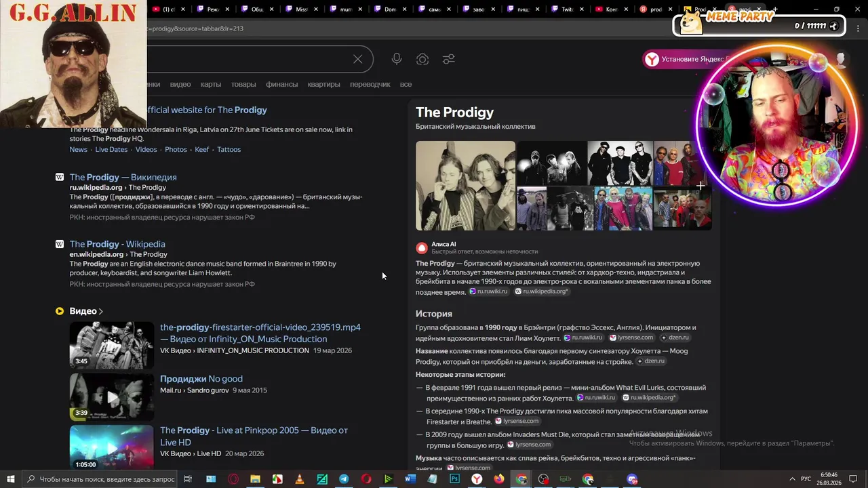Click the Установите Яндекс button
Image resolution: width=868 pixels, height=488 pixels.
tap(685, 59)
